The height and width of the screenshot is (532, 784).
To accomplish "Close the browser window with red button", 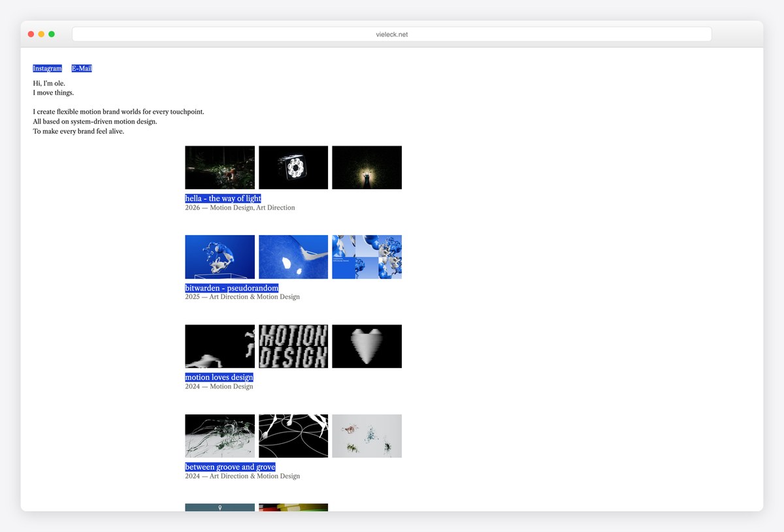I will click(x=31, y=34).
